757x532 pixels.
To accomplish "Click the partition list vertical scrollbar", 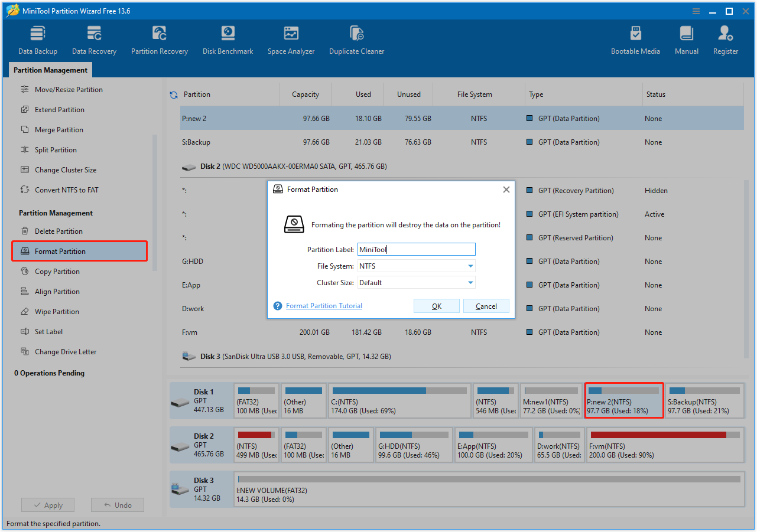I will [x=747, y=269].
